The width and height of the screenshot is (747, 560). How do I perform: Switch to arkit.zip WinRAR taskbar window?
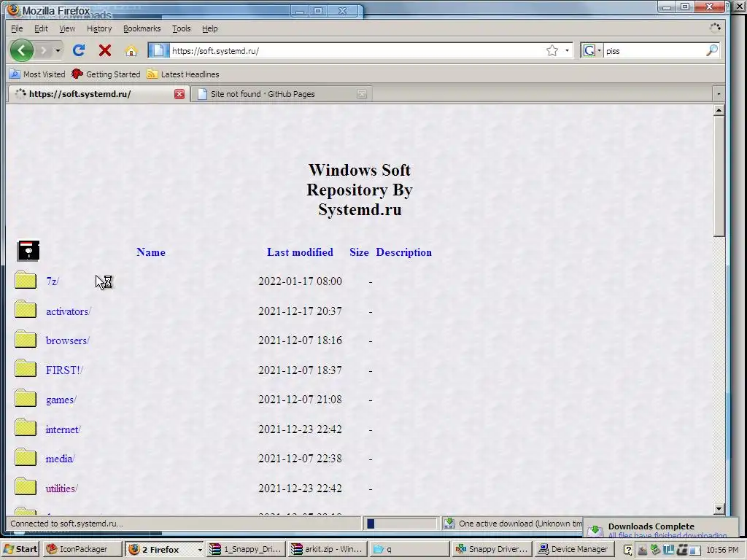329,549
